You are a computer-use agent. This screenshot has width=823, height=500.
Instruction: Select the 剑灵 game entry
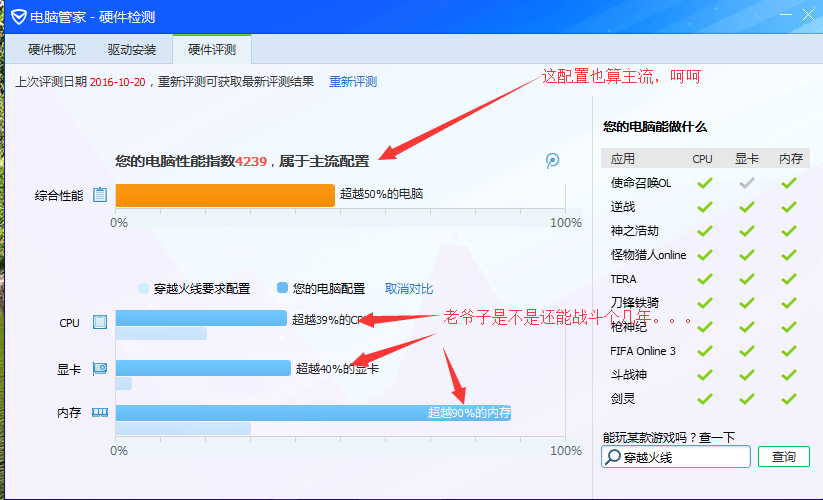(x=623, y=399)
